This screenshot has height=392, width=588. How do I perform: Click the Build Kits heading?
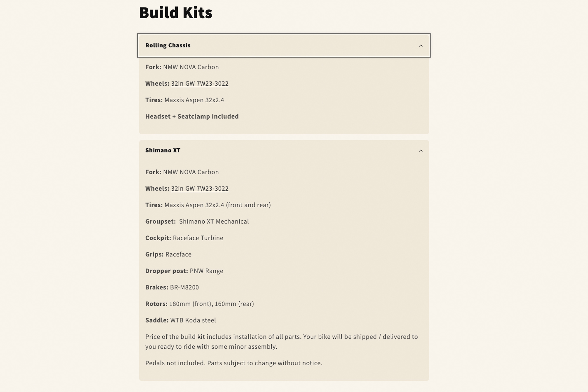click(x=176, y=13)
